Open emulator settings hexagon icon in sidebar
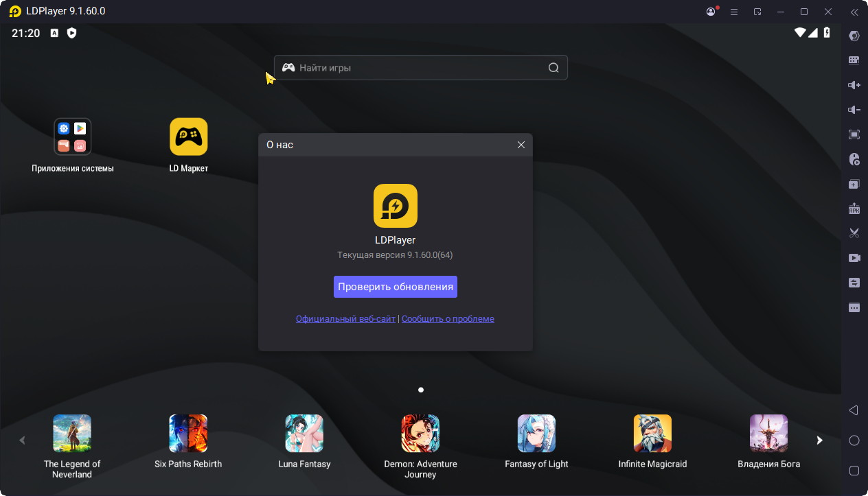868x496 pixels. click(854, 36)
